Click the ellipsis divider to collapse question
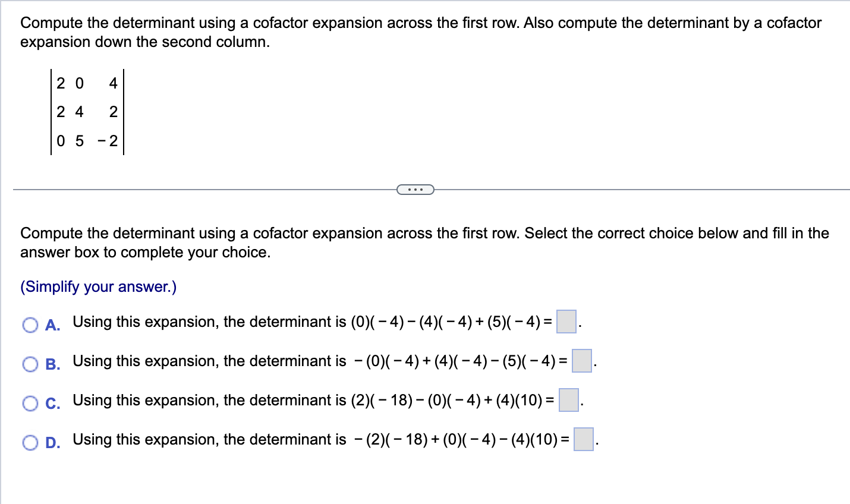 (415, 189)
